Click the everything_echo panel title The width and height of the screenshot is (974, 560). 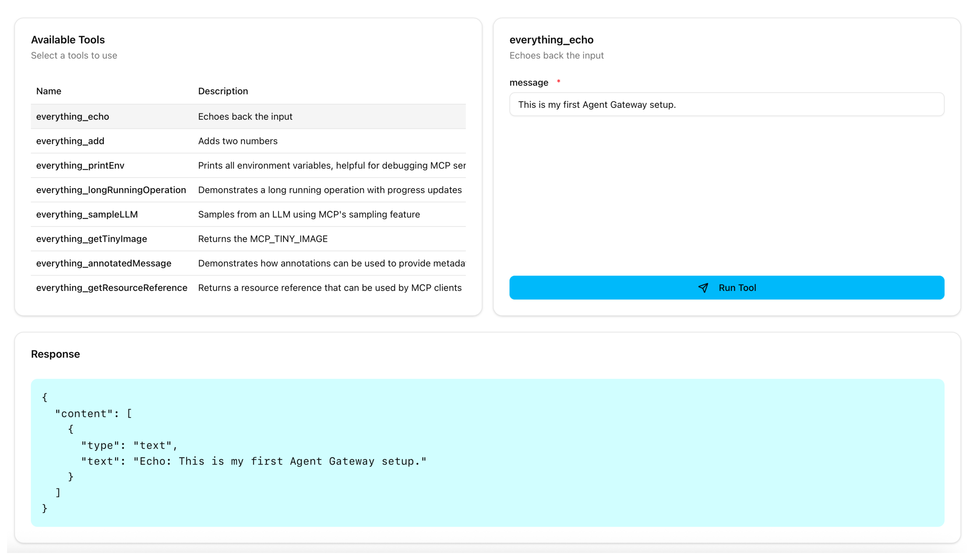point(551,40)
